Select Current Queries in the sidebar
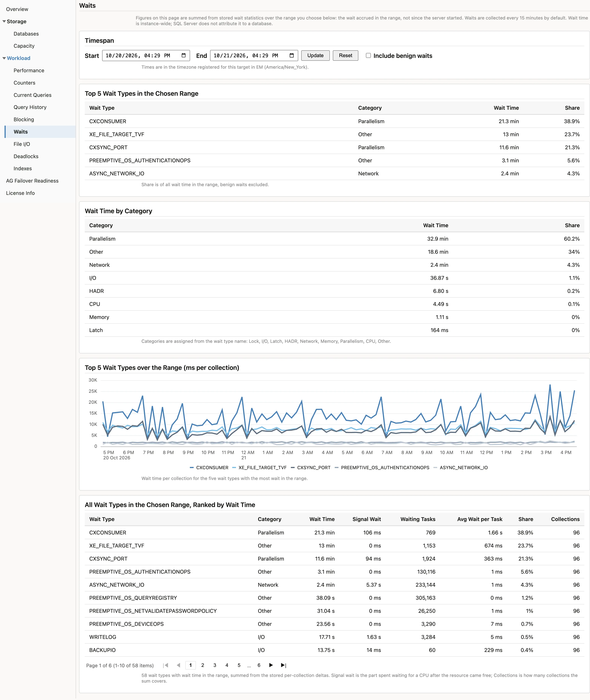Viewport: 590px width, 700px height. (33, 95)
